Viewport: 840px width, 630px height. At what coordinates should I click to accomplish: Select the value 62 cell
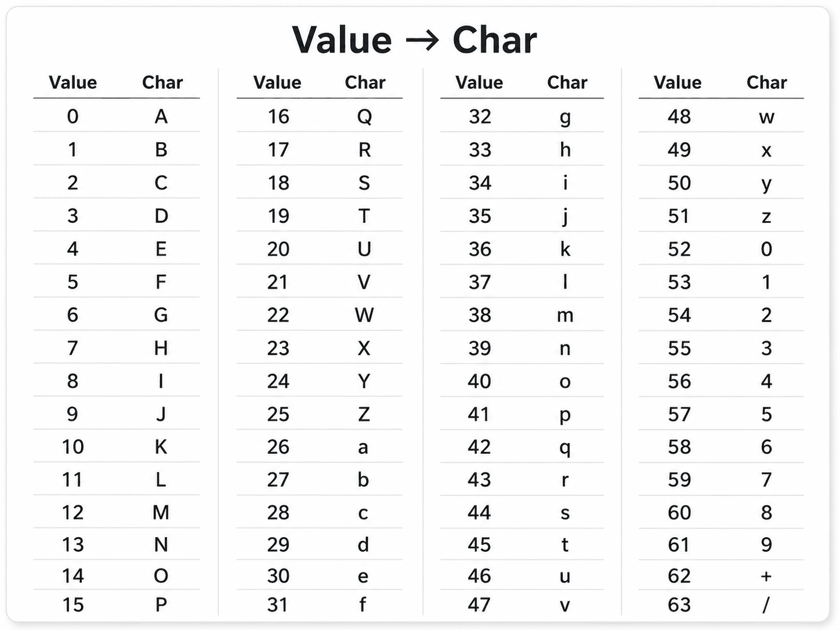679,576
